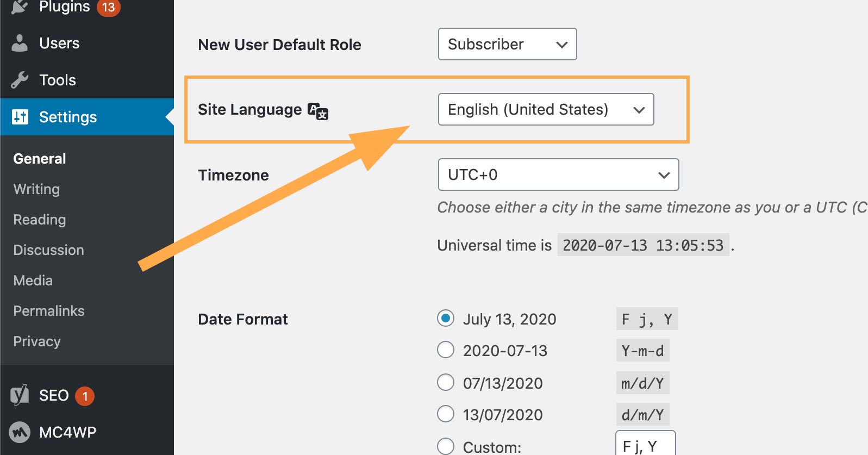
Task: Select the Custom date format radio button
Action: 446,446
